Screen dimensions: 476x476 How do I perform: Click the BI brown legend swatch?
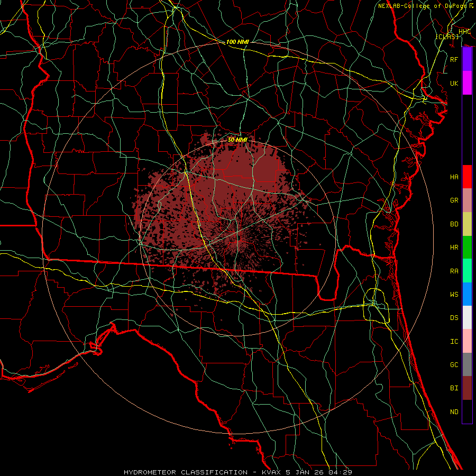coord(467,388)
